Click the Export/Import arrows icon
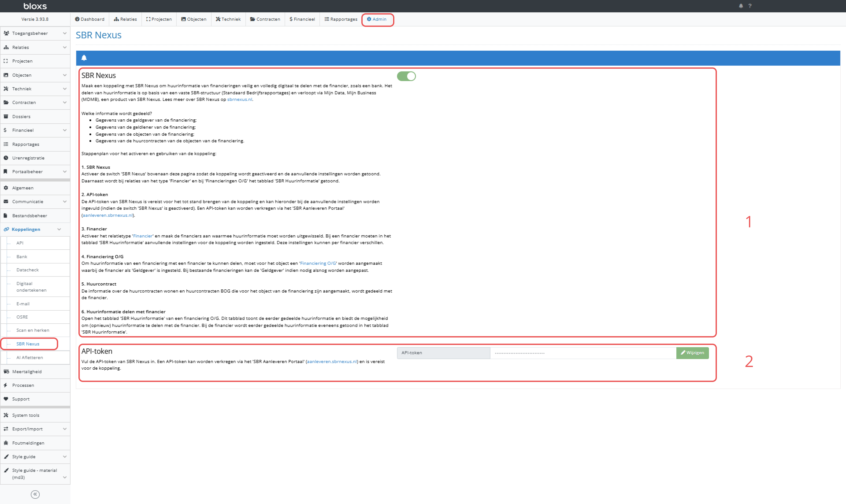Screen dimensions: 846x504 (x=6, y=429)
